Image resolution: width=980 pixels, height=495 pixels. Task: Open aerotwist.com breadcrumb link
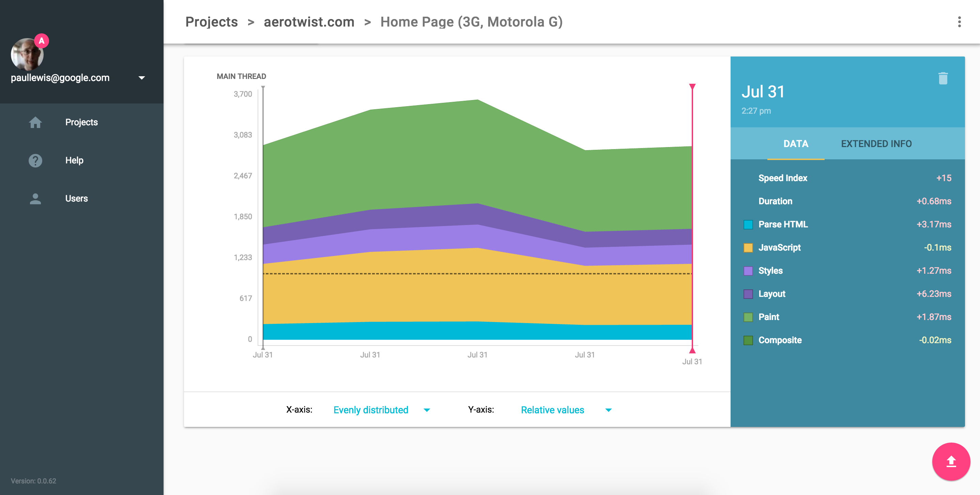tap(309, 22)
